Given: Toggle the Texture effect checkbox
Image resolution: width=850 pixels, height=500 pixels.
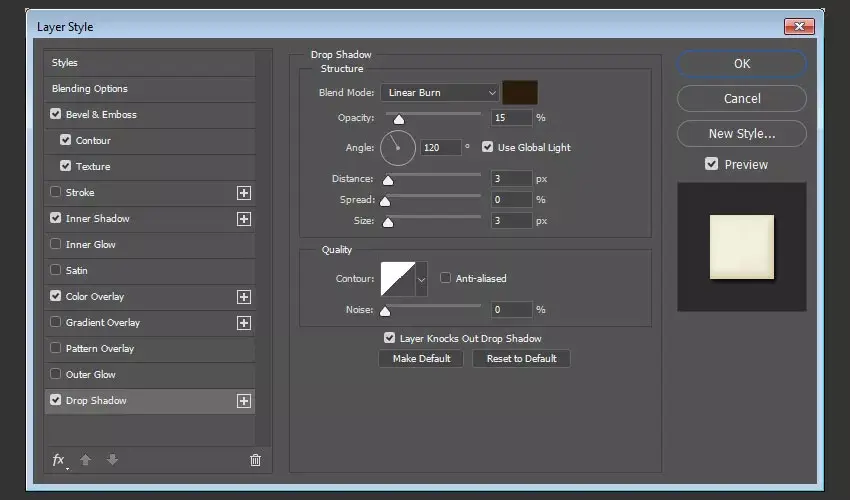Looking at the screenshot, I should point(66,166).
